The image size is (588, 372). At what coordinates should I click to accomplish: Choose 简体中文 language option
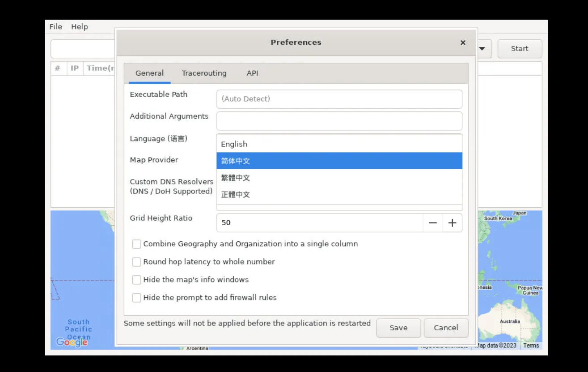339,161
